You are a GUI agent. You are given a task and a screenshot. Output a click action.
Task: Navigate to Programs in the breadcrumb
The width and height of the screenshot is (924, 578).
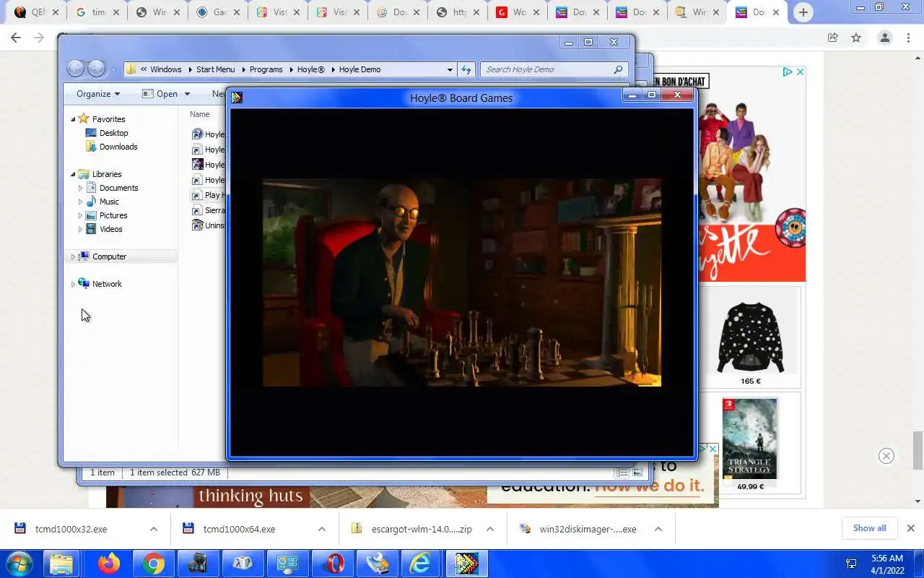(x=266, y=69)
